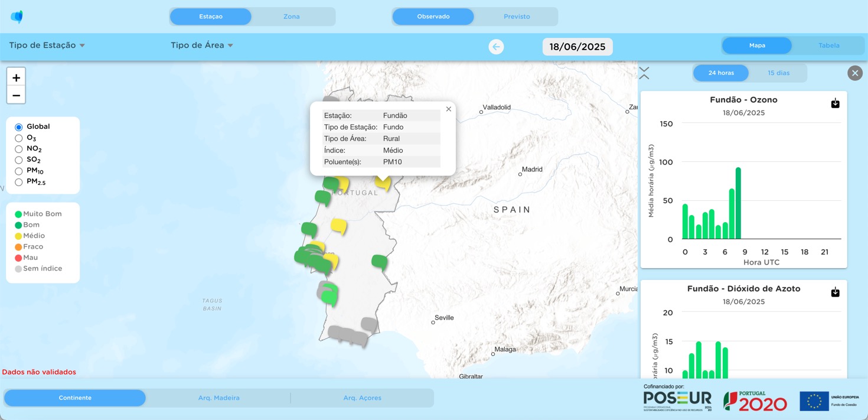The height and width of the screenshot is (420, 868).
Task: Select the O3 pollutant radio button
Action: [19, 138]
